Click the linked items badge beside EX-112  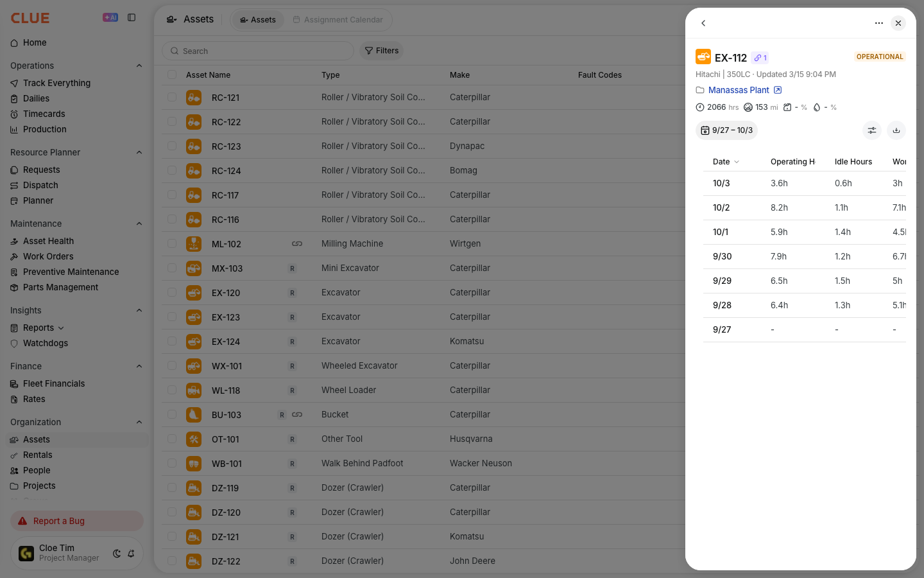(x=760, y=58)
